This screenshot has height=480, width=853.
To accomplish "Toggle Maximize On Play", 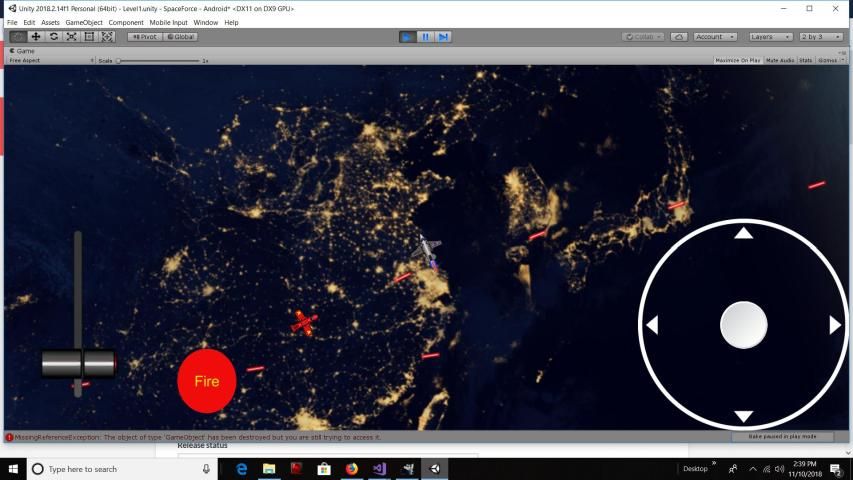I will click(x=738, y=60).
